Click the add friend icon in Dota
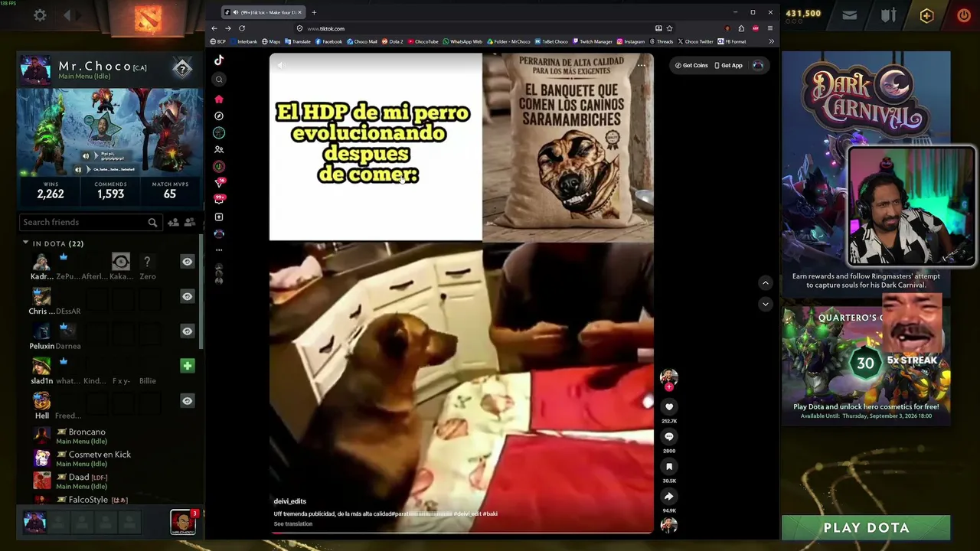Screen dimensions: 980x551 pyautogui.click(x=173, y=222)
